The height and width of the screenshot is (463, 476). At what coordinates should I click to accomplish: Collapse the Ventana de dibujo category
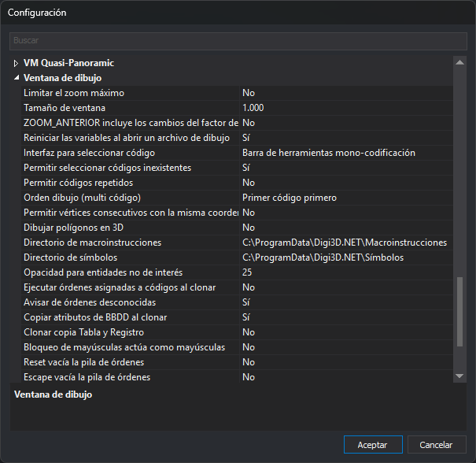17,78
